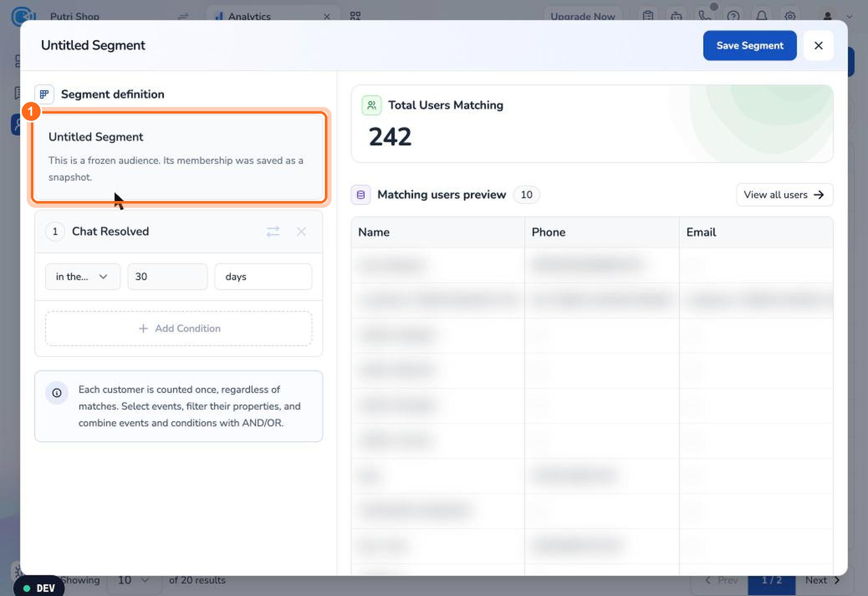The width and height of the screenshot is (868, 596).
Task: Click the apps grid icon beside Analytics tab
Action: (x=355, y=16)
